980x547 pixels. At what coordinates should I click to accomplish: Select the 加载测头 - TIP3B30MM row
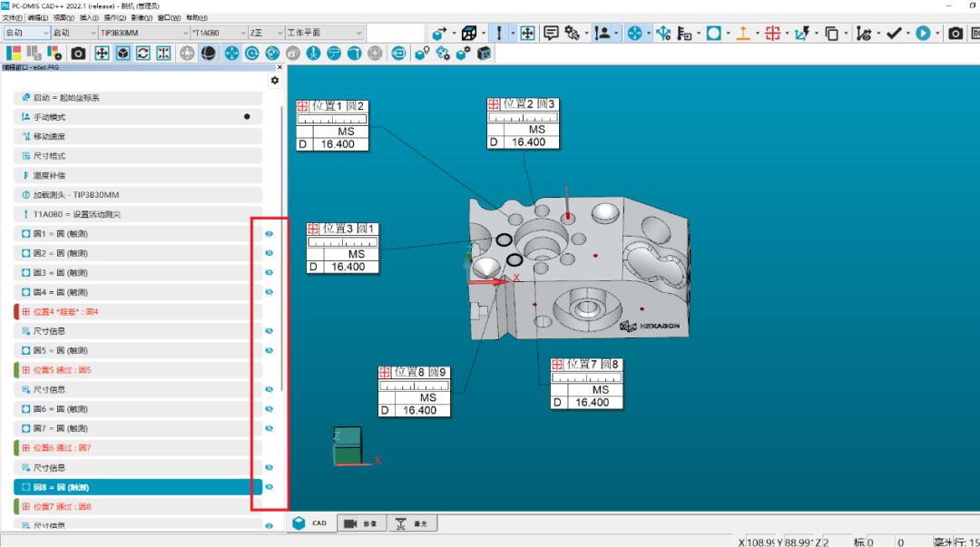[138, 195]
